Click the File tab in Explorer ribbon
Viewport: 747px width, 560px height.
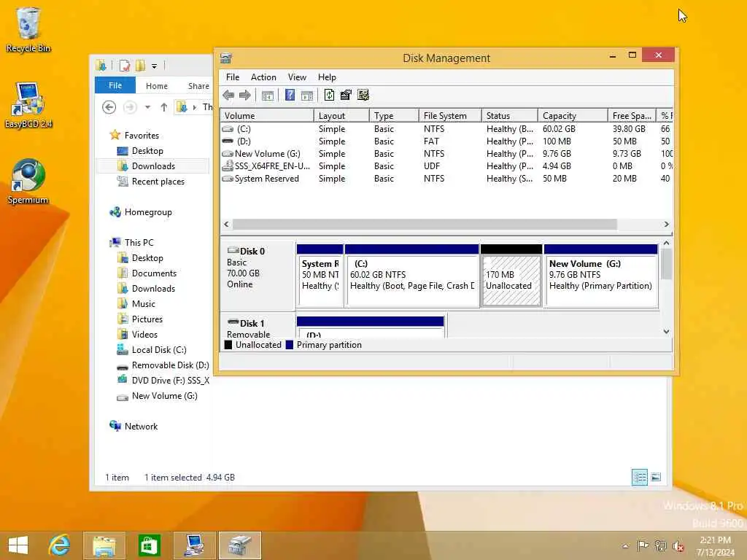click(115, 86)
